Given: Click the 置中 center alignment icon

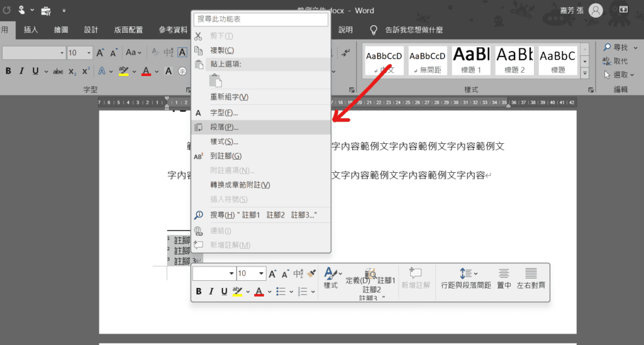Looking at the screenshot, I should pyautogui.click(x=504, y=277).
